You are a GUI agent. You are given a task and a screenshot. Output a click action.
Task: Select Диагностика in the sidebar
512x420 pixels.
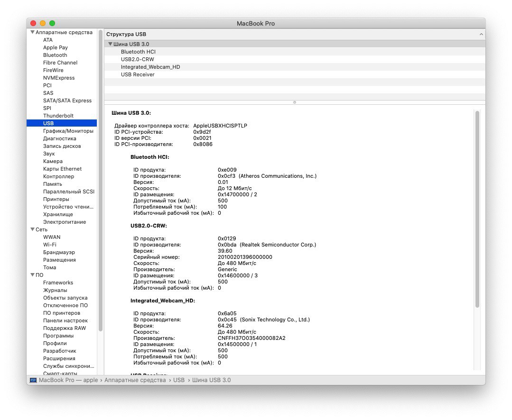pyautogui.click(x=59, y=138)
